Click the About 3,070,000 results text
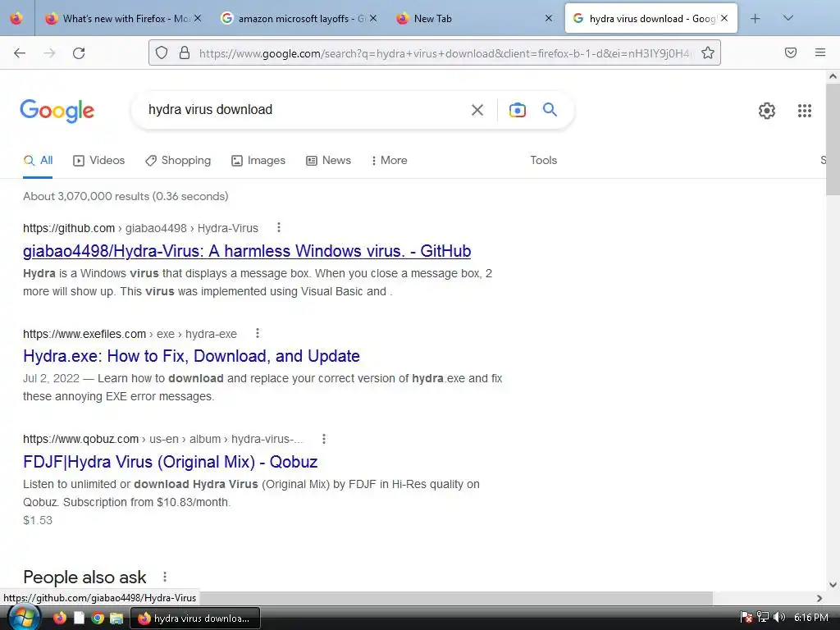This screenshot has width=840, height=630. (126, 196)
